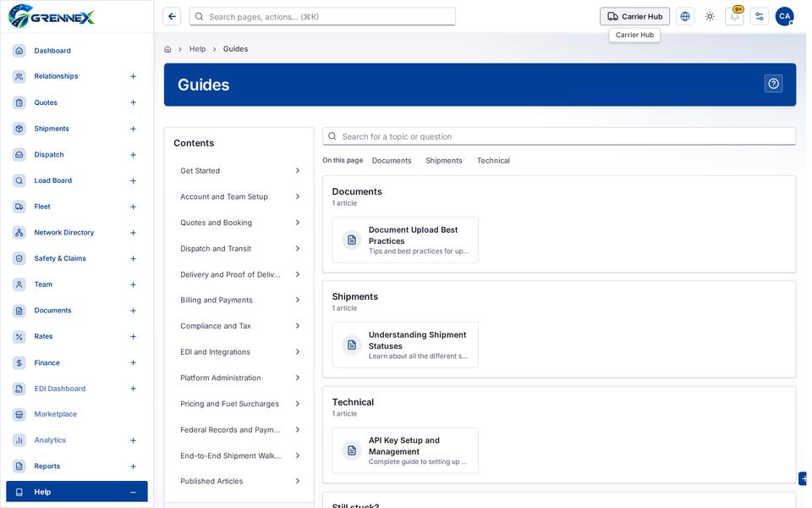Click the home breadcrumb icon

pyautogui.click(x=167, y=49)
